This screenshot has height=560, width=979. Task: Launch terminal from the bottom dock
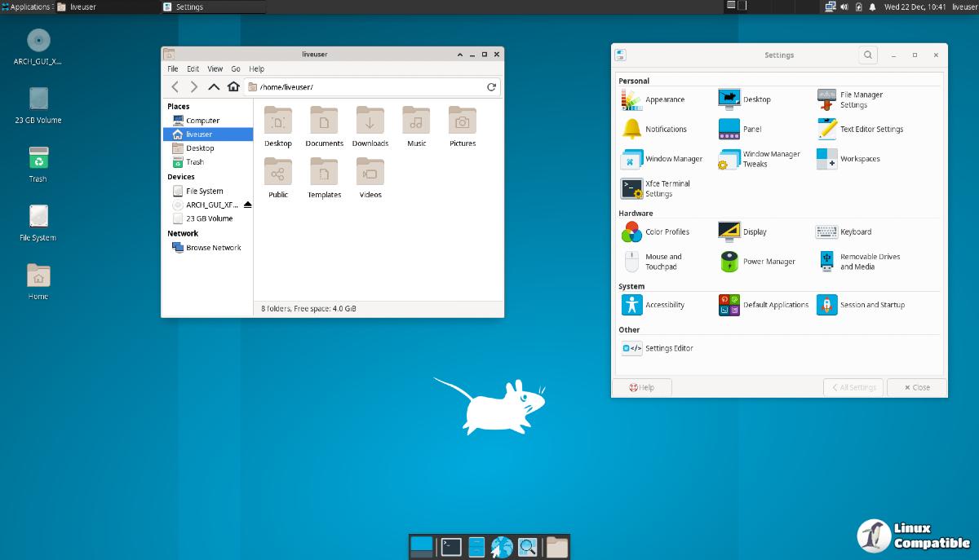point(451,547)
